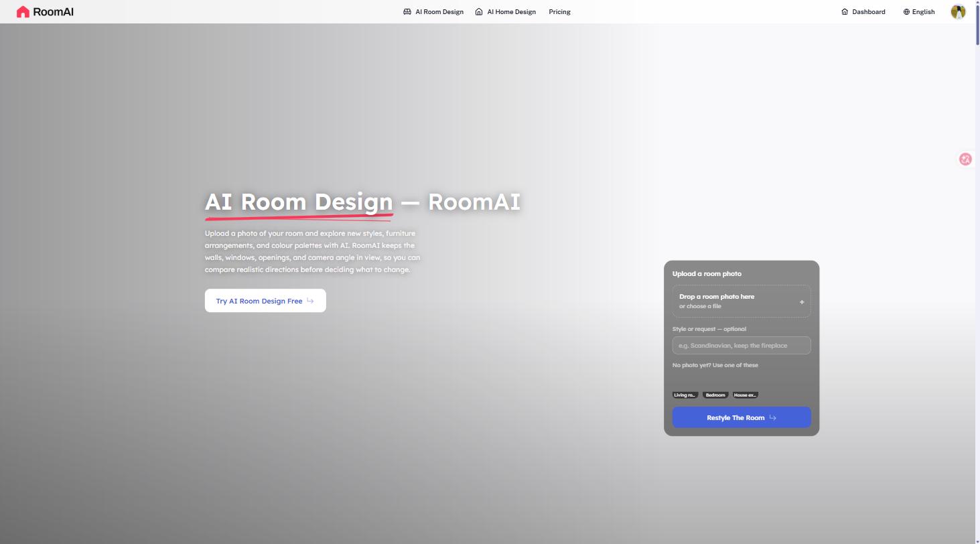Open the Pricing page
Screen dimensions: 980x544
[559, 12]
